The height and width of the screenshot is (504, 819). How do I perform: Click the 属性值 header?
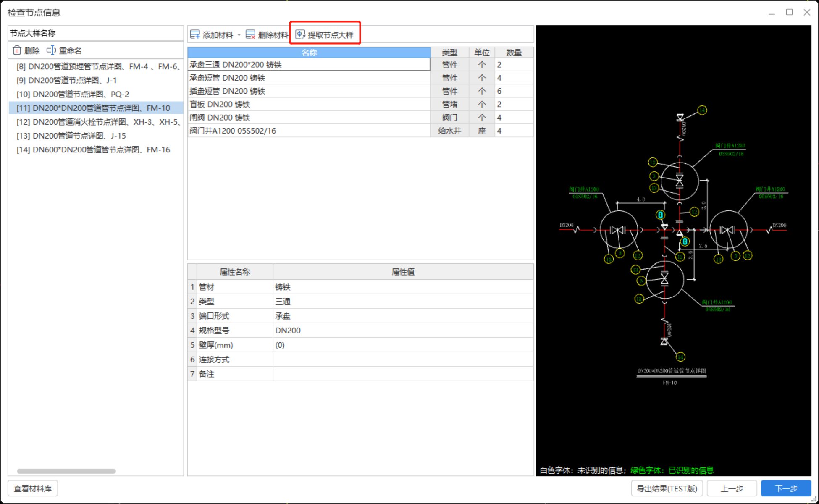click(x=403, y=272)
